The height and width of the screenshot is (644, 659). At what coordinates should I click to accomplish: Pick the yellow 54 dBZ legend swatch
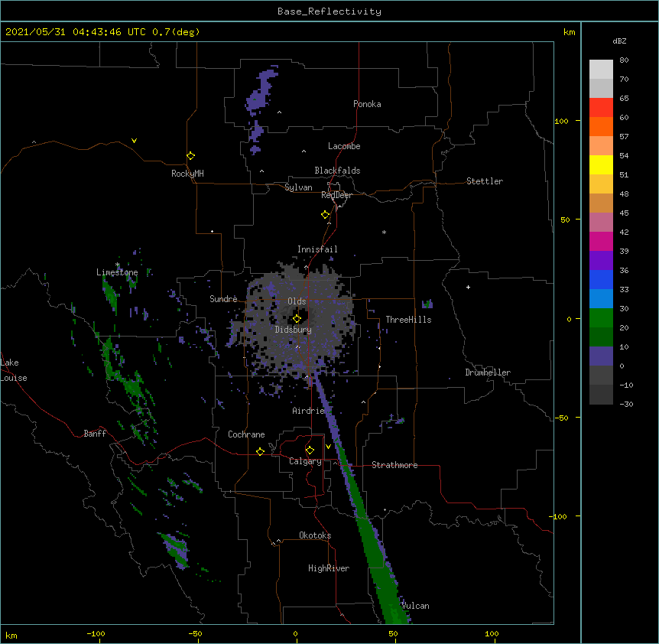pyautogui.click(x=601, y=164)
